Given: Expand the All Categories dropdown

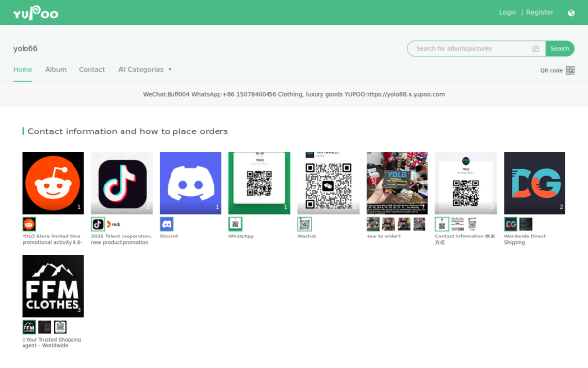Looking at the screenshot, I should coord(144,69).
